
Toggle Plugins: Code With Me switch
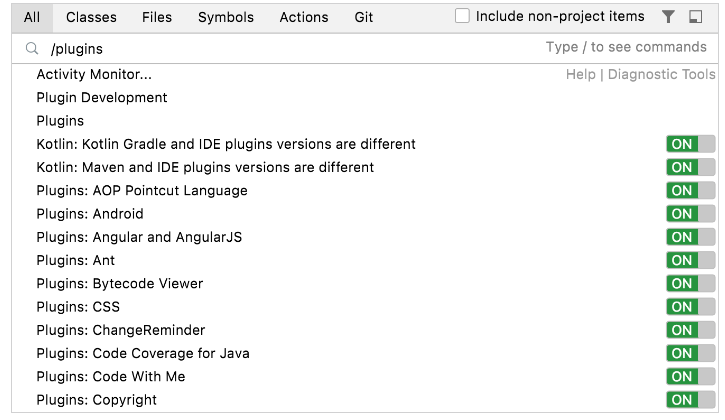[690, 376]
